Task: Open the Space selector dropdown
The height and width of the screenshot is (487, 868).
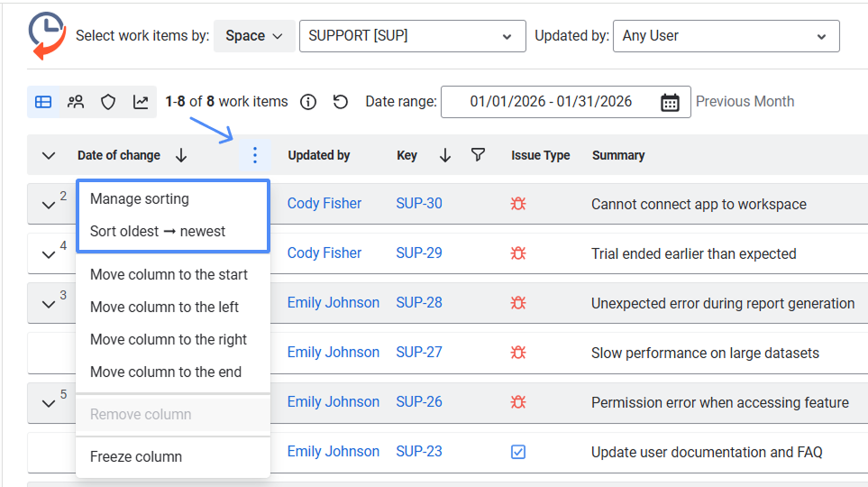Action: (x=254, y=36)
